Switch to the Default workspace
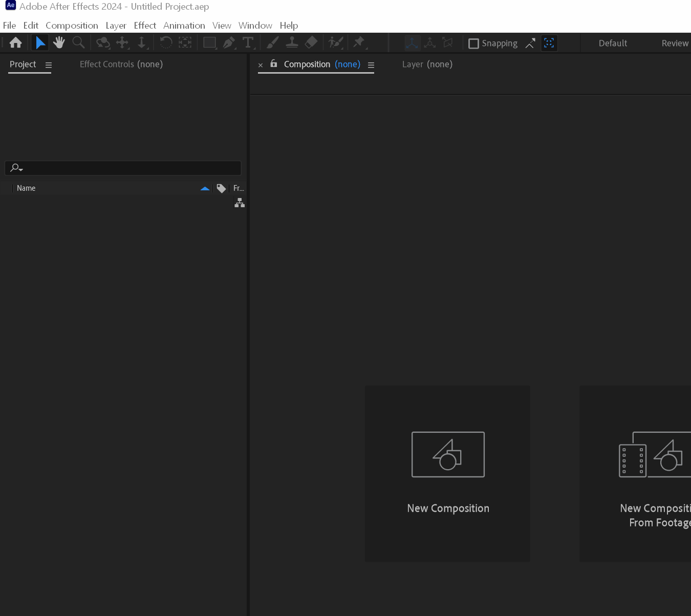The image size is (691, 616). tap(613, 43)
